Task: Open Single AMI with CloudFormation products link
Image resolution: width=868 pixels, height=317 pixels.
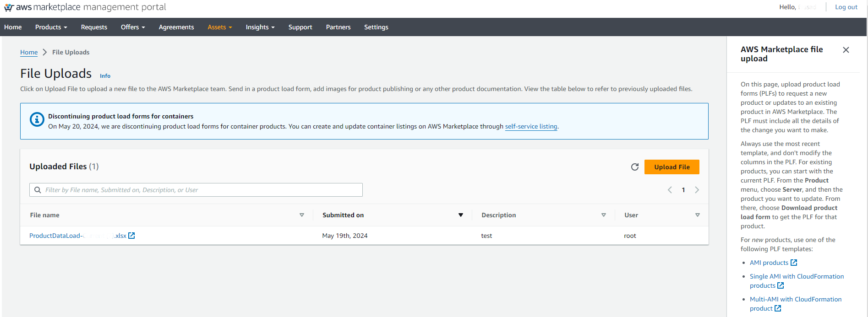Action: tap(797, 281)
